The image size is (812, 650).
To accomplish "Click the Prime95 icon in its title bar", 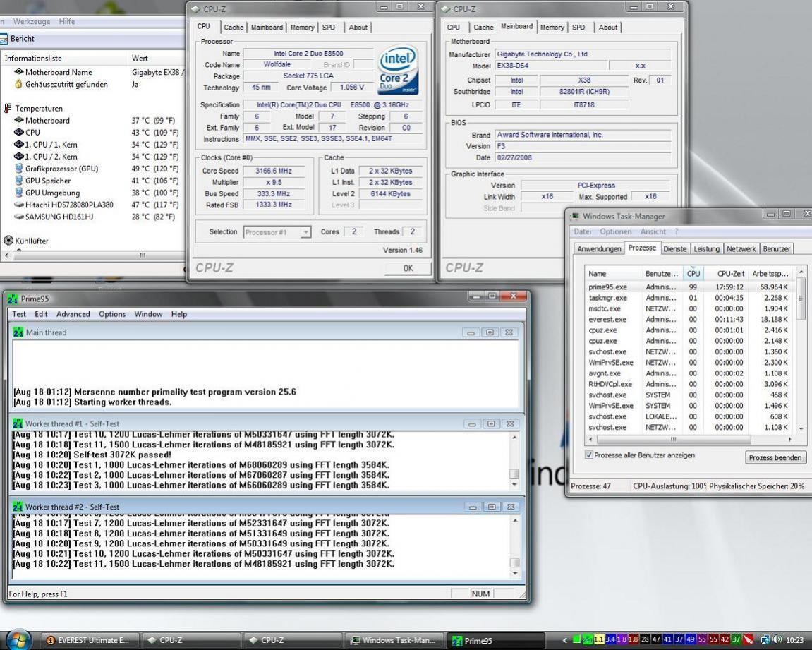I will tap(13, 299).
